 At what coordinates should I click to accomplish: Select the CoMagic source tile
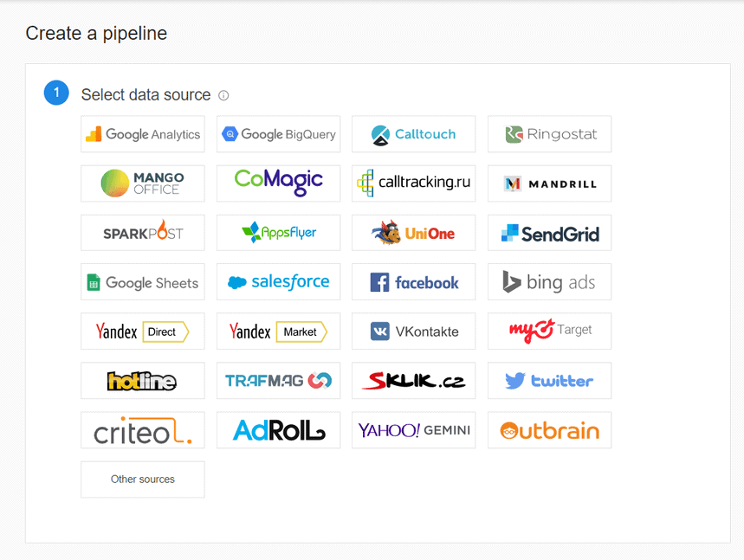tap(278, 183)
